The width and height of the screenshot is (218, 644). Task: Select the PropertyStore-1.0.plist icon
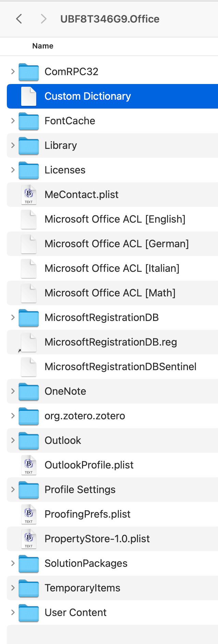[x=29, y=539]
